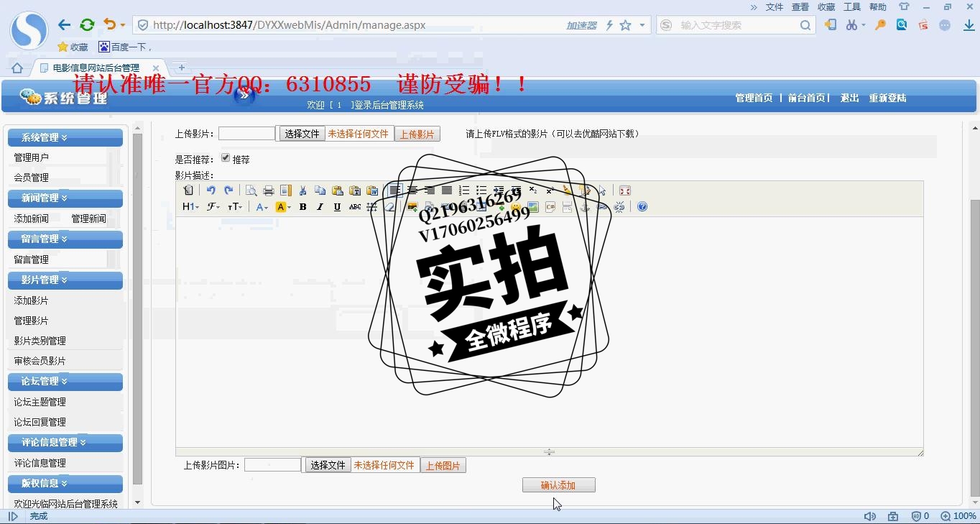Click the paste as plain text icon
Image resolution: width=980 pixels, height=524 pixels.
pos(354,190)
